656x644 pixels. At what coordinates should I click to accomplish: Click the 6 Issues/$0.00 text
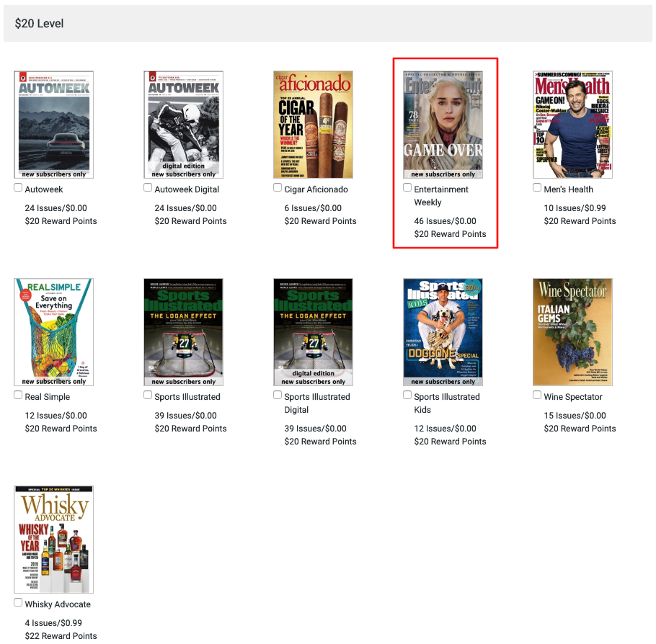tap(313, 208)
